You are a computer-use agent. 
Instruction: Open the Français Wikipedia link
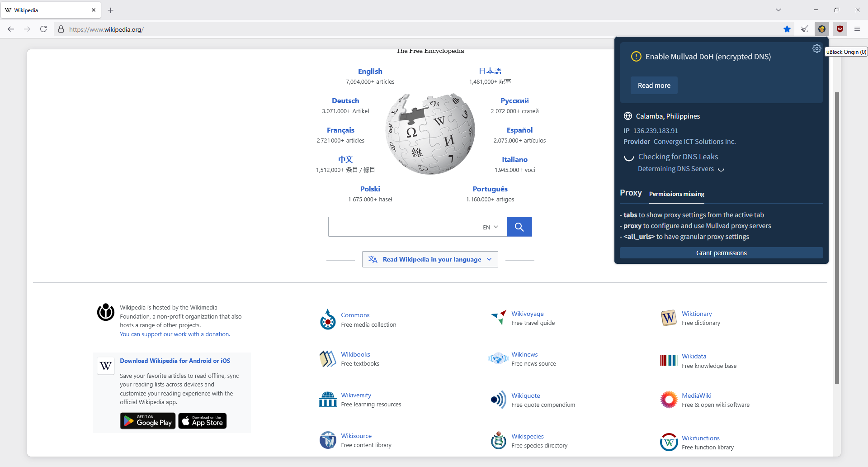point(340,130)
